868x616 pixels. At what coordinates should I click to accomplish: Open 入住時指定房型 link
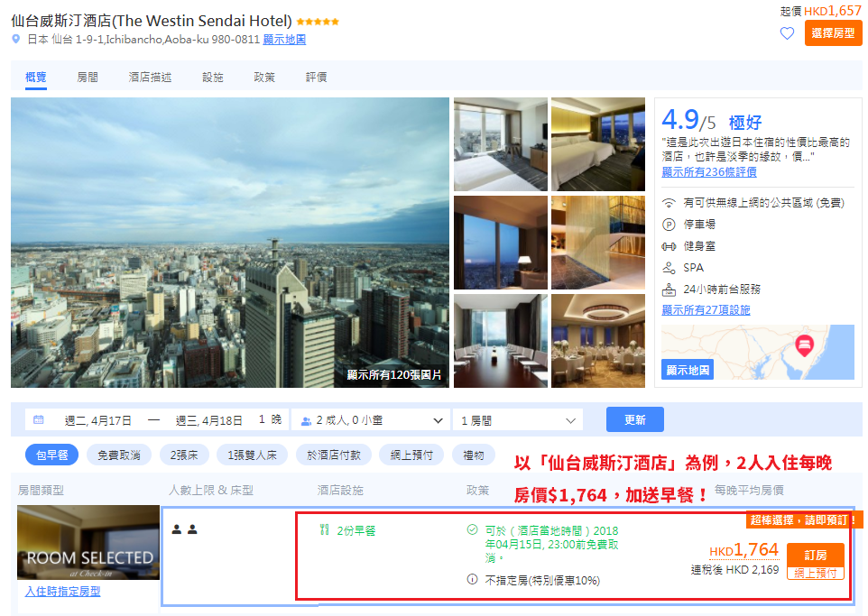click(62, 592)
